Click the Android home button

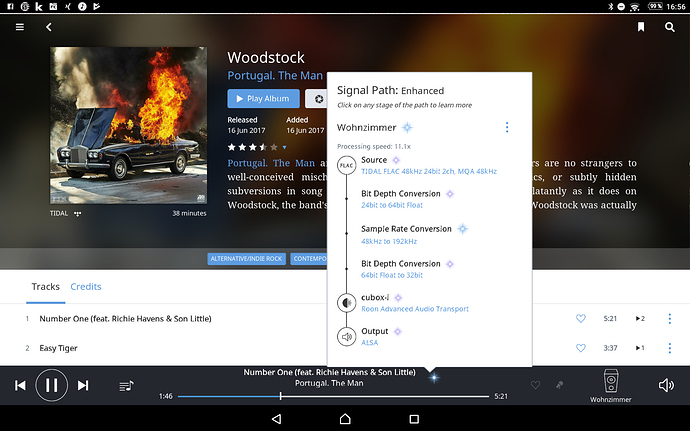(x=345, y=419)
